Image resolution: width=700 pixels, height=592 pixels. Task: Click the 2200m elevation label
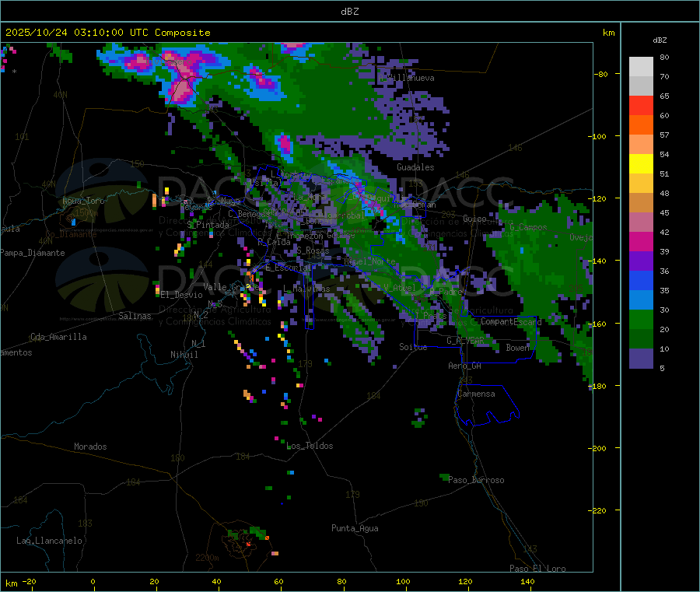[207, 558]
